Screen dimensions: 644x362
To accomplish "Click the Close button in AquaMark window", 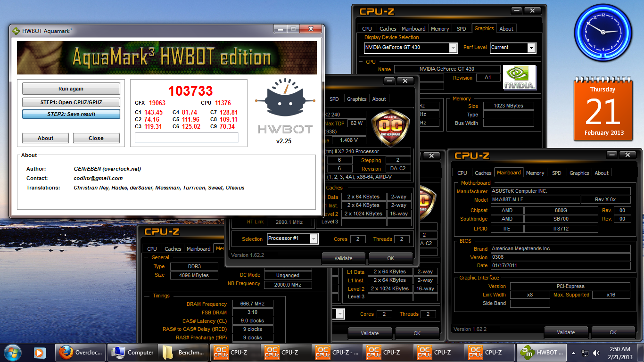I will point(96,138).
